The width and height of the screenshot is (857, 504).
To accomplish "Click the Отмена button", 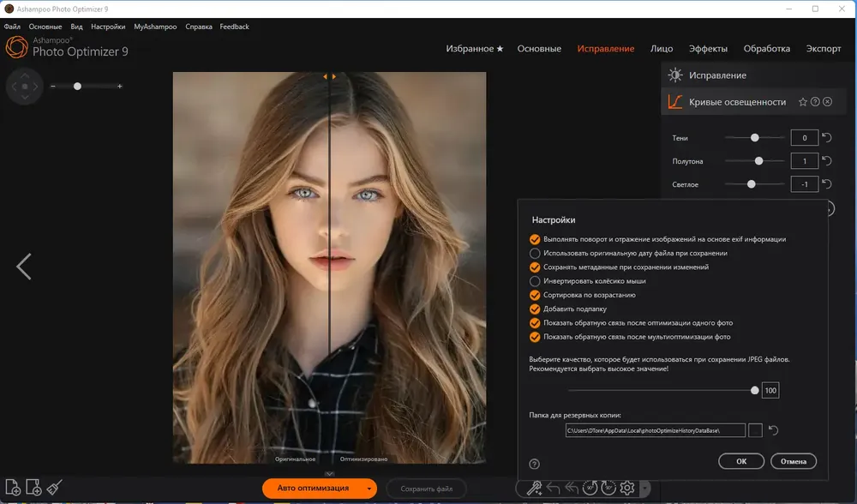I will [793, 461].
